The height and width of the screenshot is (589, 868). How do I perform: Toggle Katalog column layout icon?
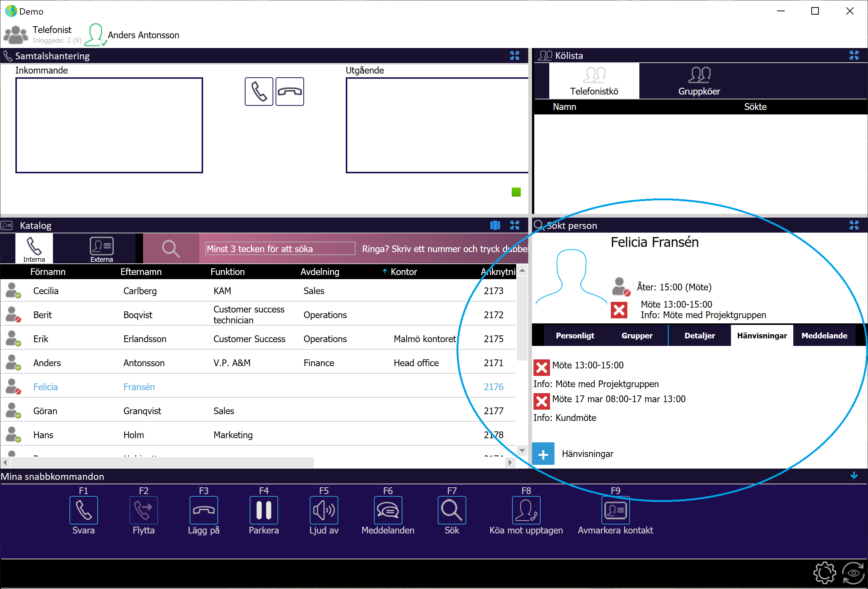click(x=495, y=225)
